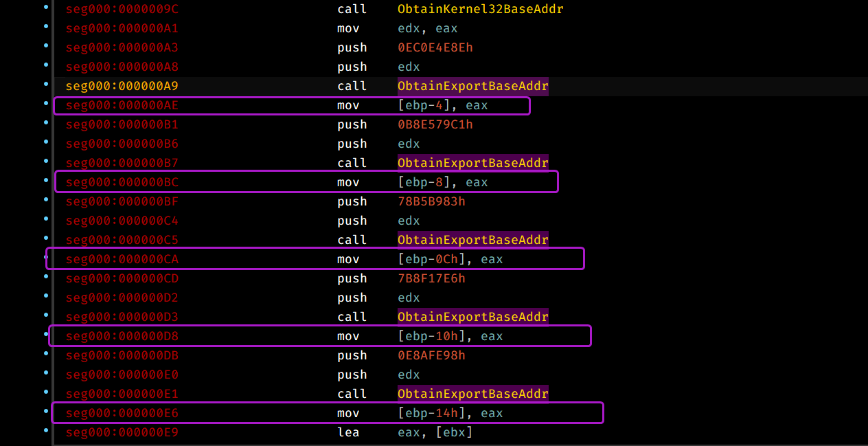Screen dimensions: 868x446
Task: Follow ObtainExportBaseAddr call at address 000000B7
Action: pyautogui.click(x=472, y=164)
